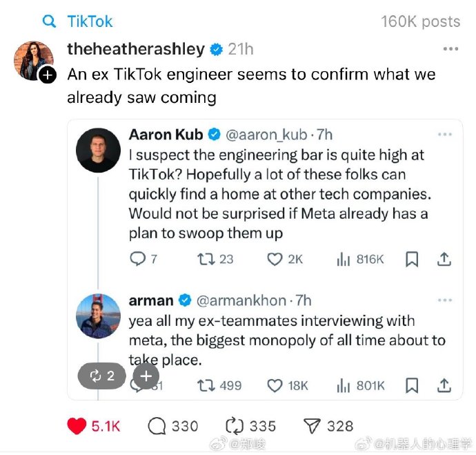Like the post with the red heart
Screen dimensions: 476x455
tap(77, 426)
